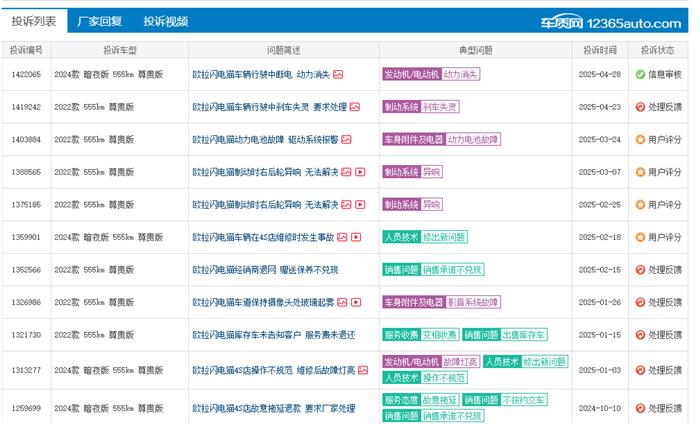
Task: Click date cell 2024-10-10
Action: (x=600, y=408)
